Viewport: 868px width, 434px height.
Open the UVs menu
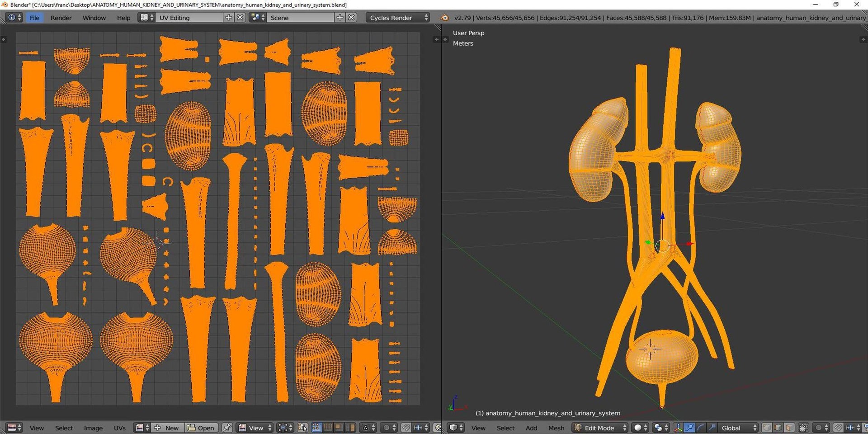click(120, 428)
